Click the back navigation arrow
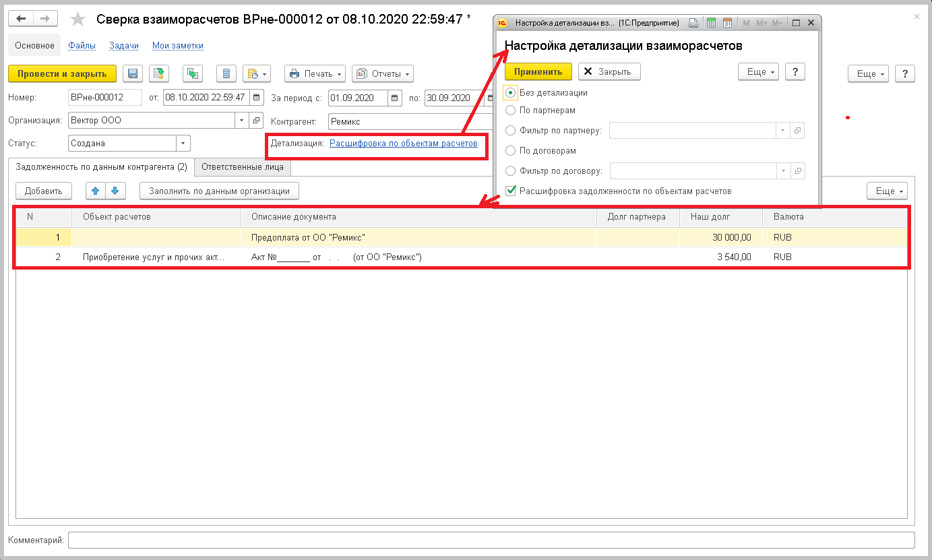Viewport: 932px width, 560px height. (x=22, y=19)
